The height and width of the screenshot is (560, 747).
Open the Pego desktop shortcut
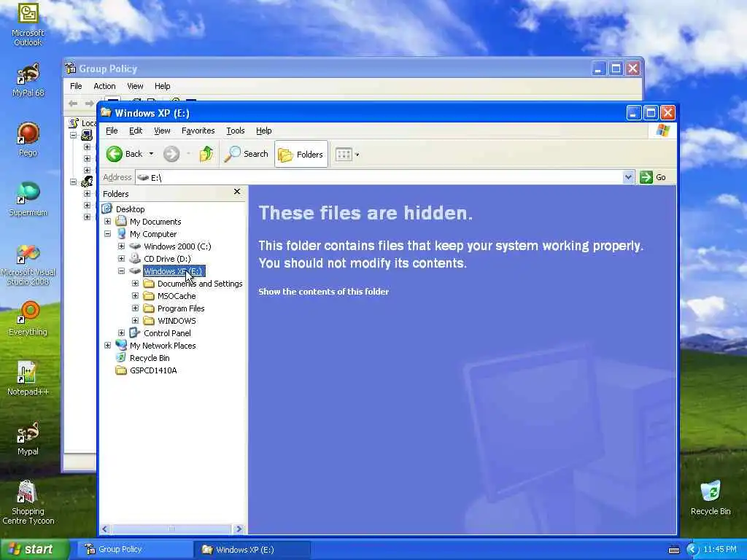pyautogui.click(x=28, y=139)
